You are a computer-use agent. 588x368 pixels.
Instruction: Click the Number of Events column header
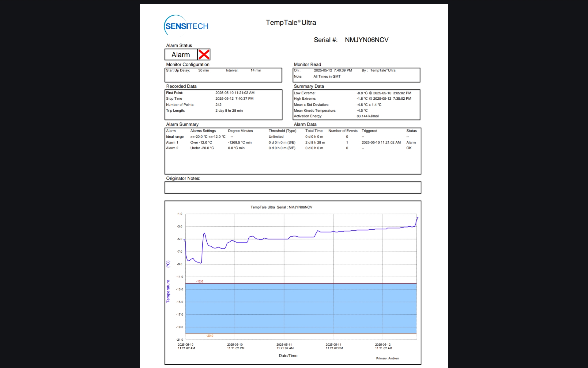343,131
